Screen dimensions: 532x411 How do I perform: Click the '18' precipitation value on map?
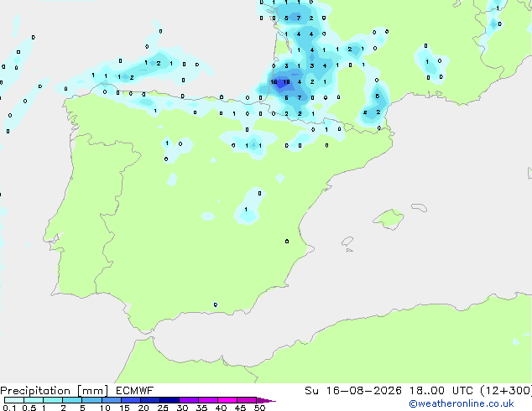[286, 81]
